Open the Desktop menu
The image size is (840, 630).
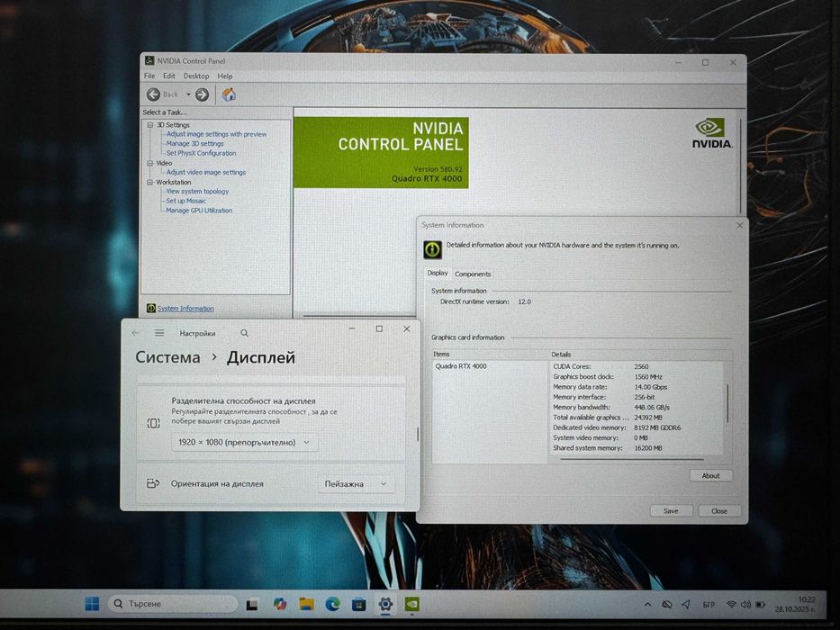196,76
